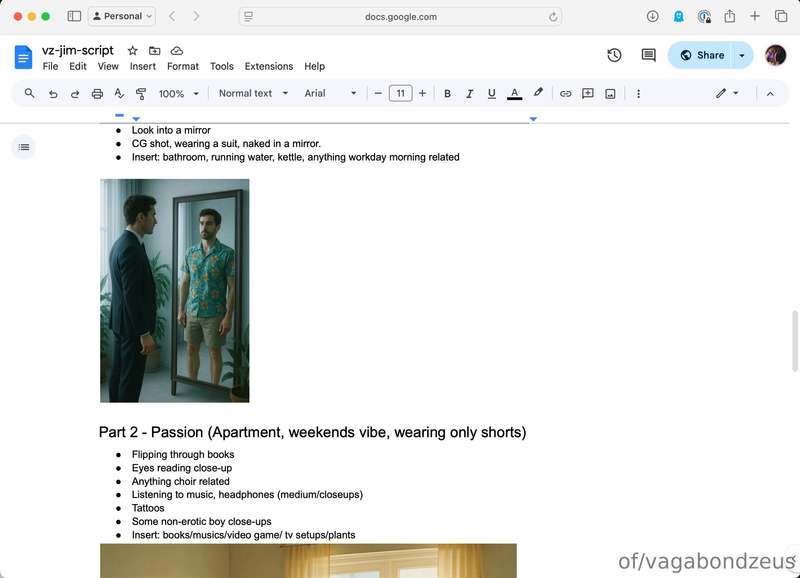Check the cloud document status icon
Viewport: 800px width, 578px height.
click(x=177, y=51)
